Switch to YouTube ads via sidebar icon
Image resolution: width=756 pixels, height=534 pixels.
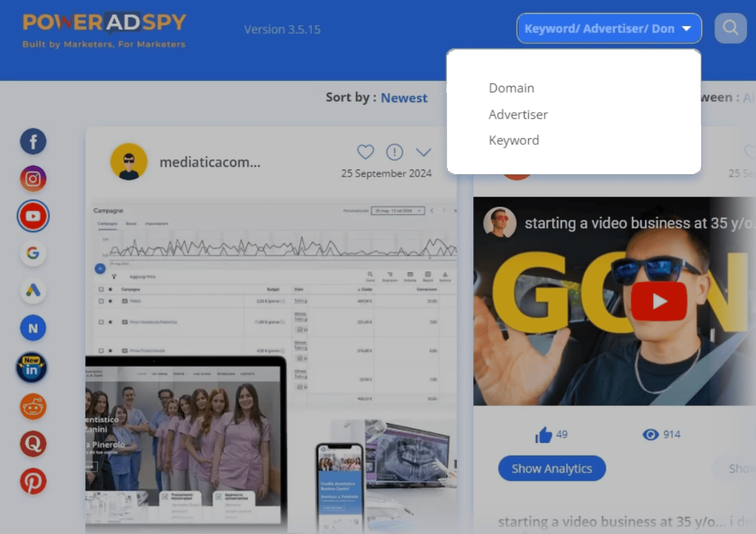coord(33,216)
